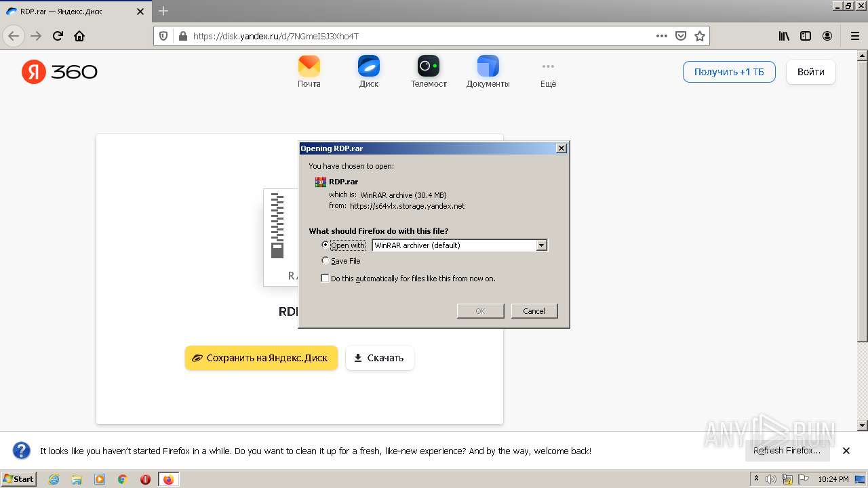Expand the Ещё more services menu
The image size is (868, 488).
(548, 73)
